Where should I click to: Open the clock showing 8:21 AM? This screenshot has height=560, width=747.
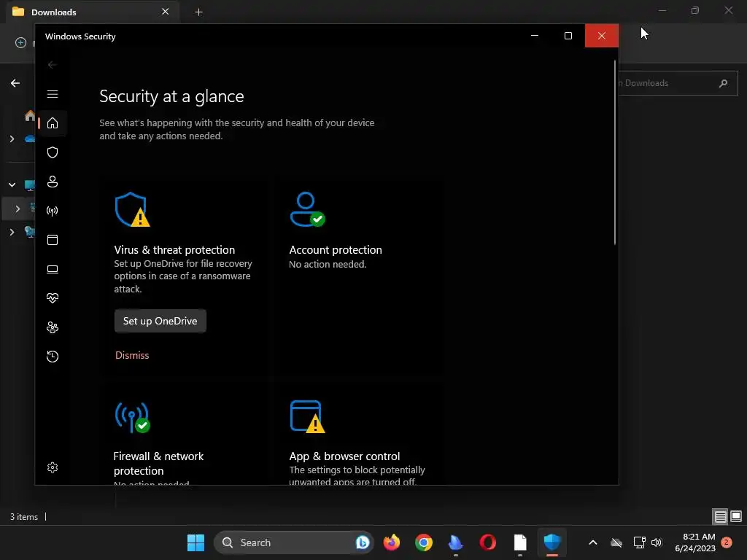click(x=695, y=542)
